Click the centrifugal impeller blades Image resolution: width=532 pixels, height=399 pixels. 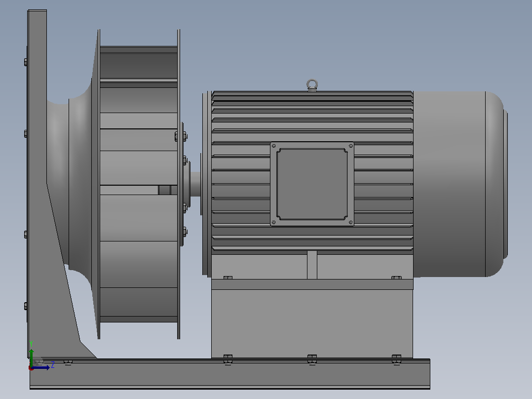click(138, 184)
